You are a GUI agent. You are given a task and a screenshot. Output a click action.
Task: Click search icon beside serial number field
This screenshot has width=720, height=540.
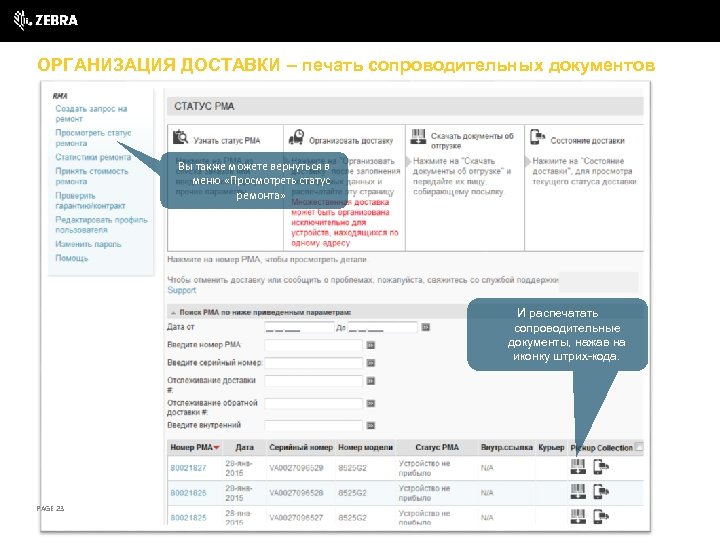click(x=371, y=363)
